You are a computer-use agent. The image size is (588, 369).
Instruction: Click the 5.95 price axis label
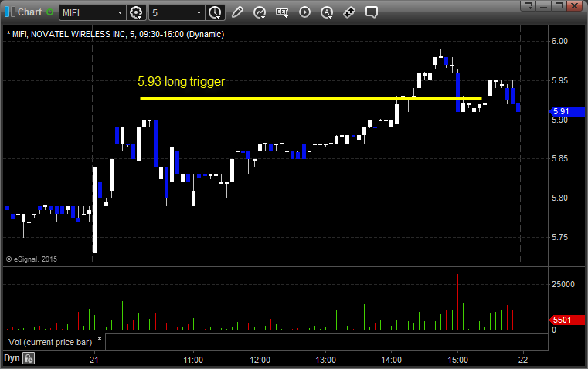[559, 80]
